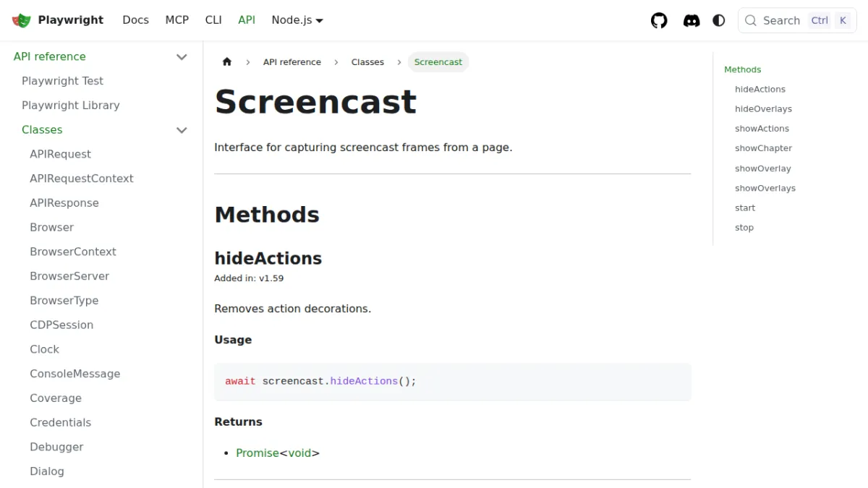Open Playwright Test in sidebar
868x488 pixels.
62,81
